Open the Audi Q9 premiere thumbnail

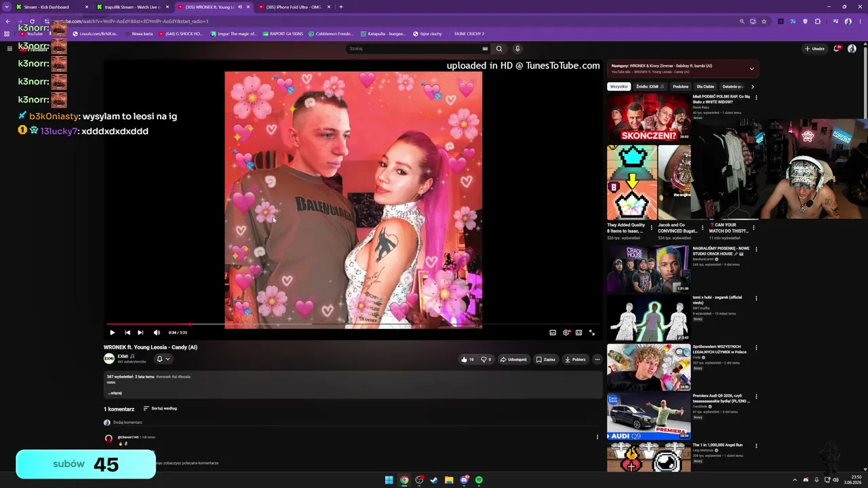[648, 416]
